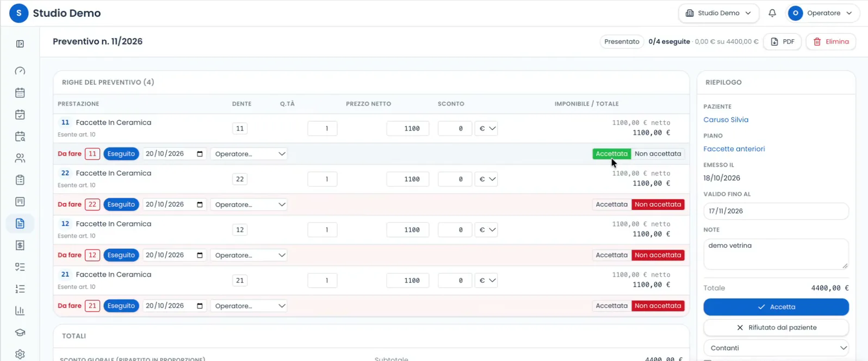Open the clipboard icon in sidebar
This screenshot has height=361, width=868.
tap(20, 180)
